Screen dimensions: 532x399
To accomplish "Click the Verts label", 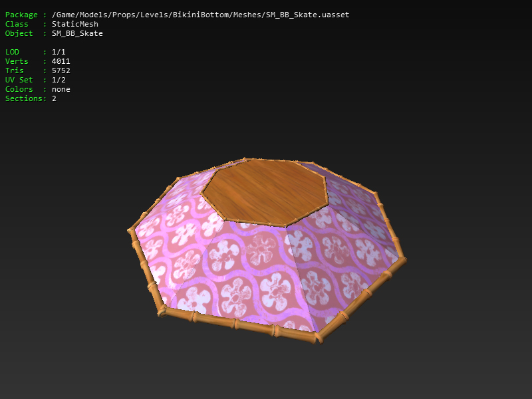I will coord(17,61).
